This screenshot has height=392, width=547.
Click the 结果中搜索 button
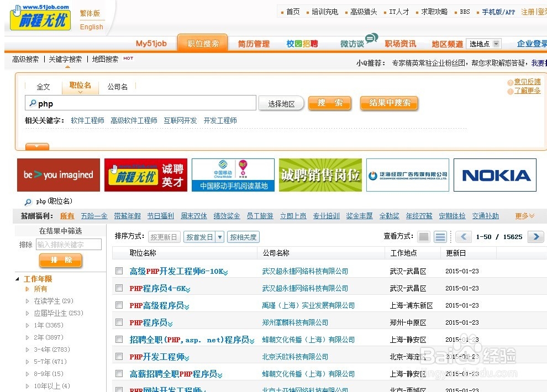click(389, 103)
